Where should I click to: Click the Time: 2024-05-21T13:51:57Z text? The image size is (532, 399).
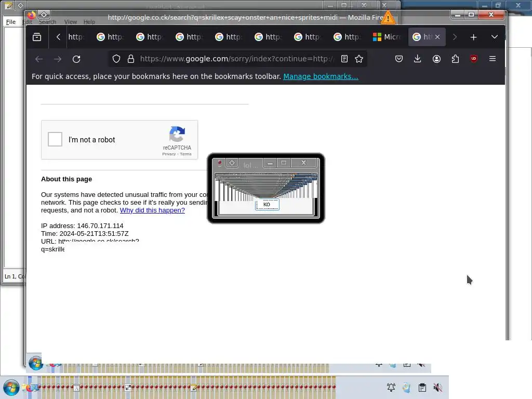coord(85,234)
